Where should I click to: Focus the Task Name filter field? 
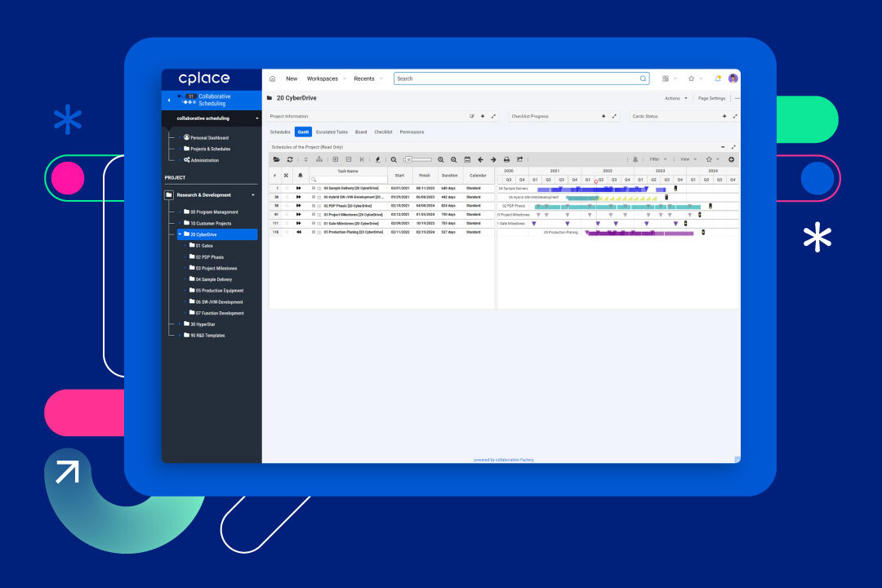point(348,180)
